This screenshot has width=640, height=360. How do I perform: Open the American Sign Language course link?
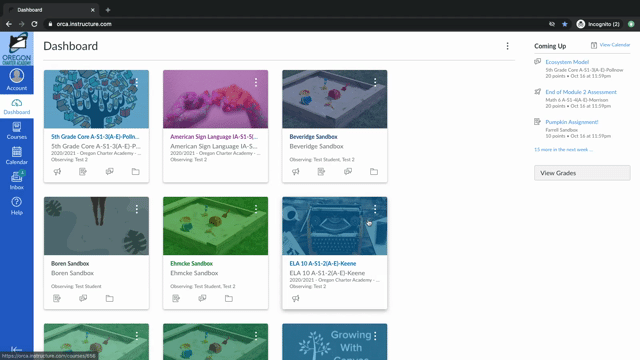coord(214,137)
